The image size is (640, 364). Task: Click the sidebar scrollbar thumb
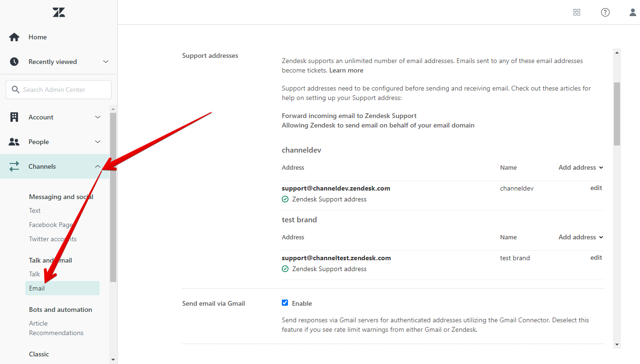(113, 197)
